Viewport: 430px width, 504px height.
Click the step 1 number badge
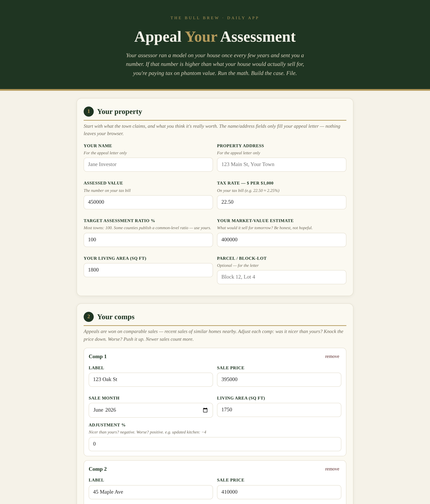(x=89, y=111)
